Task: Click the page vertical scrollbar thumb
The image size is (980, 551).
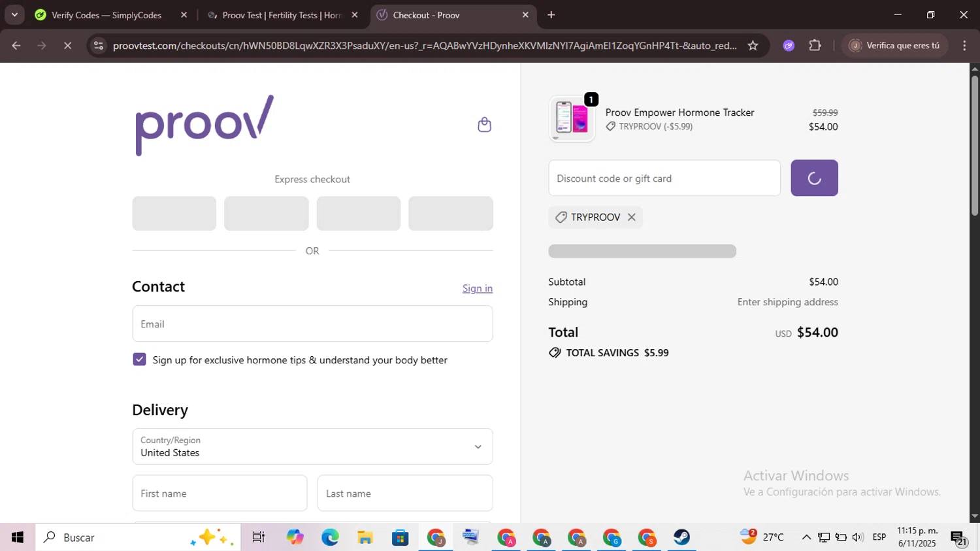Action: (975, 145)
